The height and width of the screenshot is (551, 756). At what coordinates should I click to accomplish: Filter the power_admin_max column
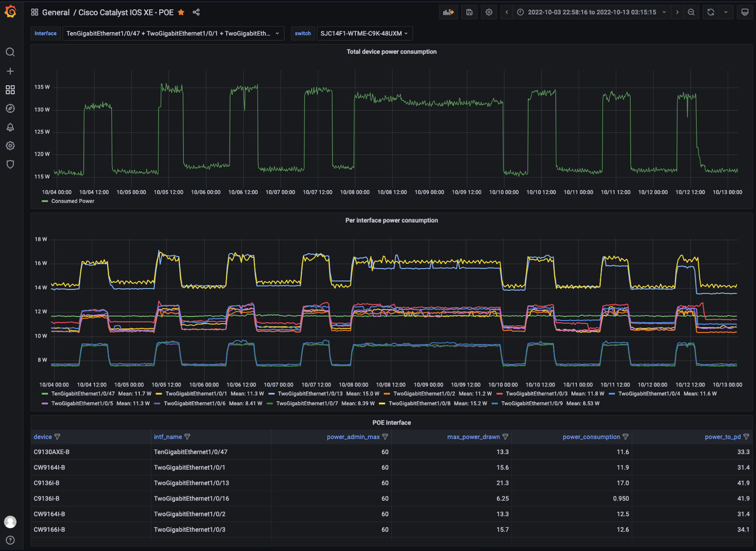pyautogui.click(x=385, y=437)
